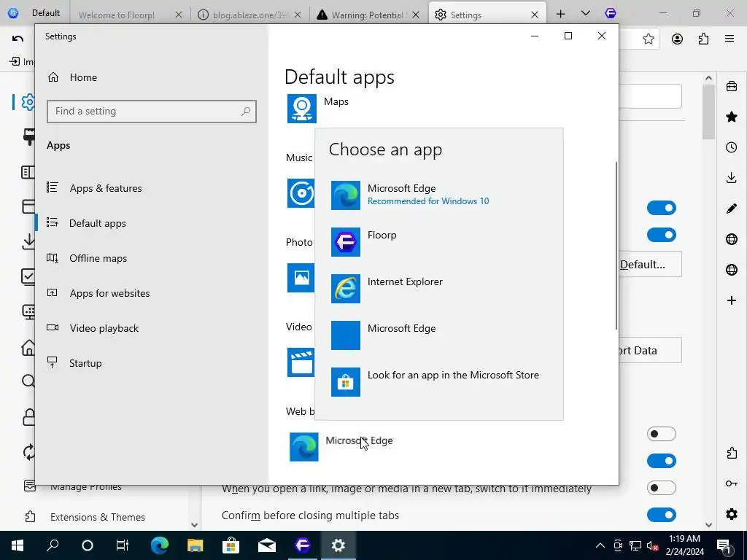Open Apps & features settings page
The width and height of the screenshot is (747, 560).
coord(94,188)
